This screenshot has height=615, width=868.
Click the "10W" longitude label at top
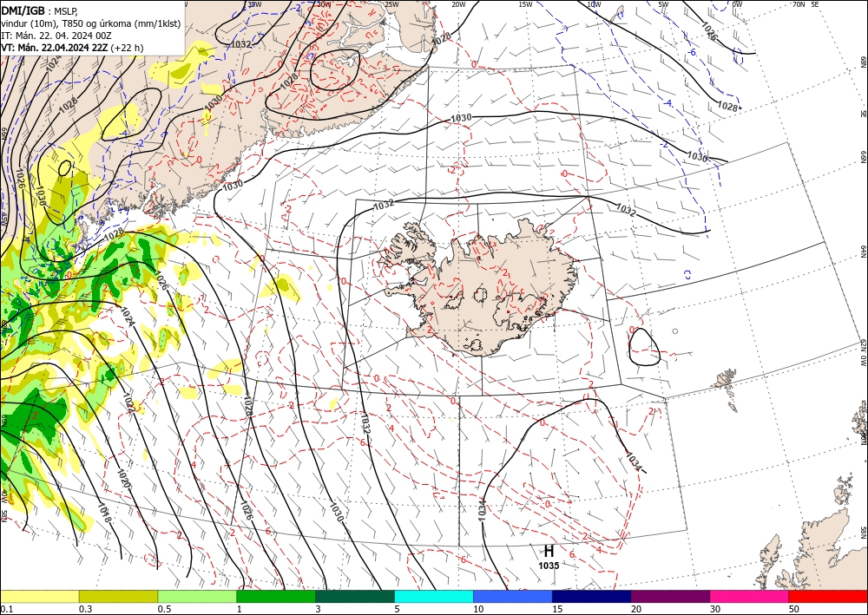point(594,4)
